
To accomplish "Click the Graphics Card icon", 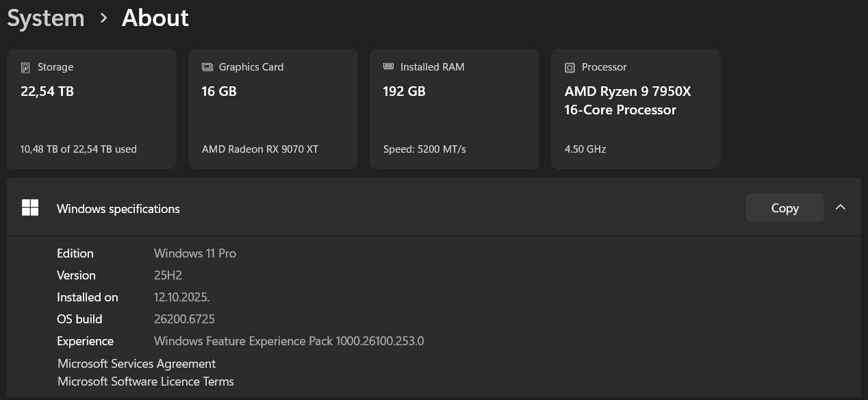I will click(x=207, y=67).
